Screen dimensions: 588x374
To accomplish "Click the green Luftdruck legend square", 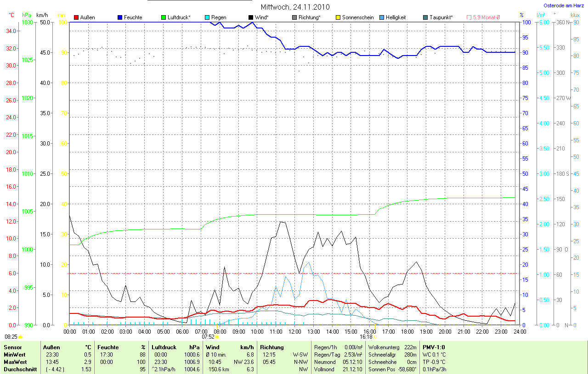I will [x=164, y=17].
